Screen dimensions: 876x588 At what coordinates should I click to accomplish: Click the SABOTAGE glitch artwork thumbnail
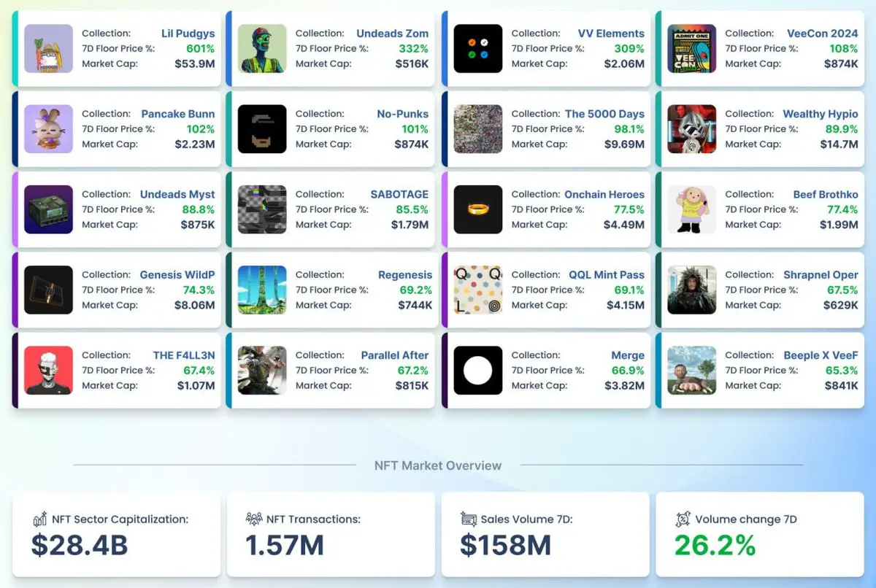tap(262, 209)
